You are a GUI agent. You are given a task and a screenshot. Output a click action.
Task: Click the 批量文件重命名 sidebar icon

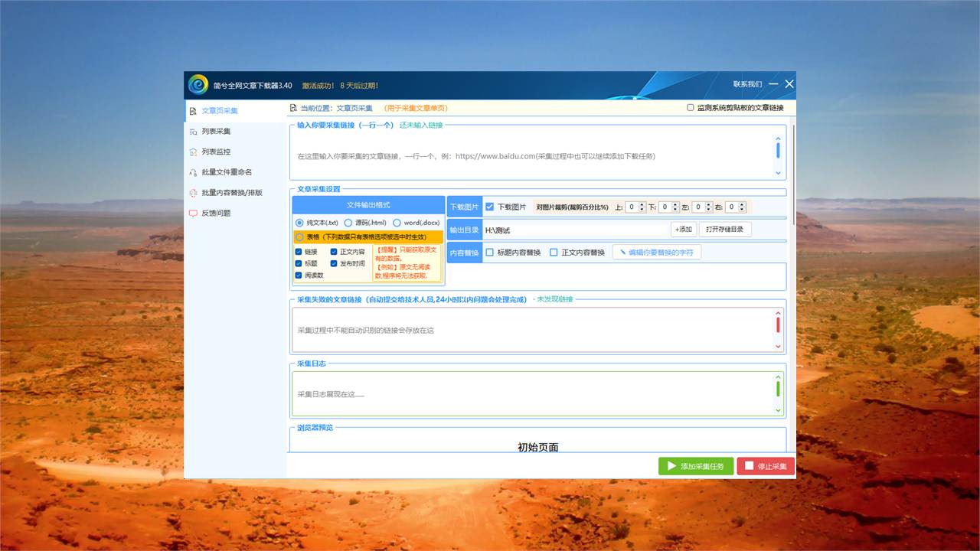coord(193,172)
